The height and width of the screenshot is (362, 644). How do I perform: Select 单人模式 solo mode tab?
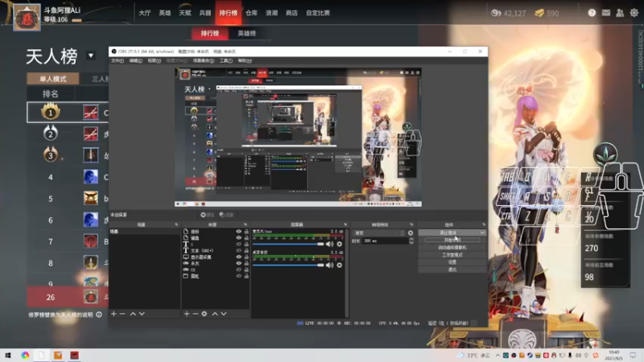tap(53, 79)
